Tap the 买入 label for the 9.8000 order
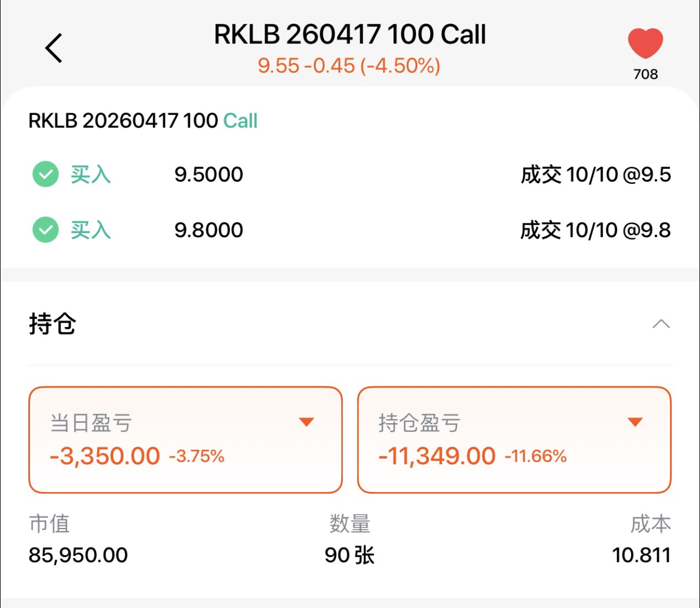The width and height of the screenshot is (700, 608). point(91,230)
